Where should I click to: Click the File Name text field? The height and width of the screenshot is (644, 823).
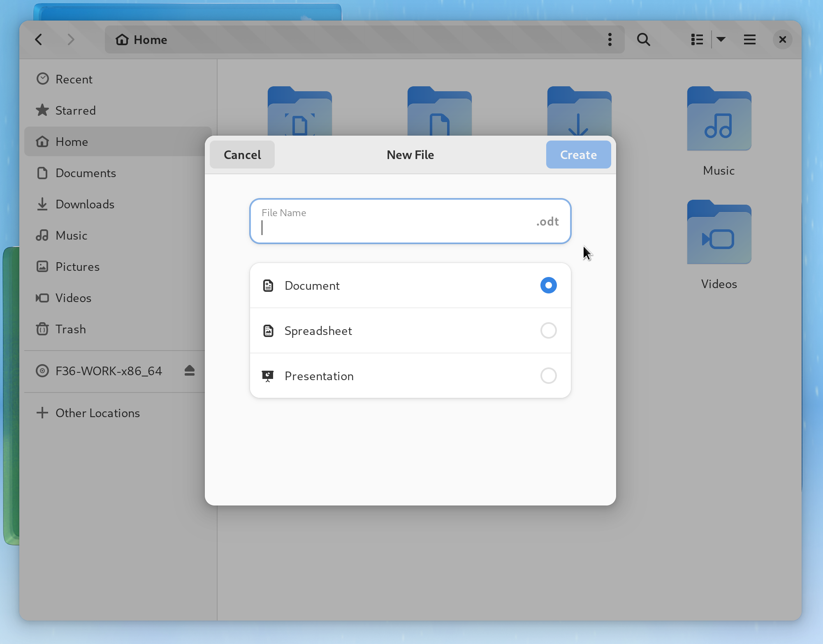395,222
